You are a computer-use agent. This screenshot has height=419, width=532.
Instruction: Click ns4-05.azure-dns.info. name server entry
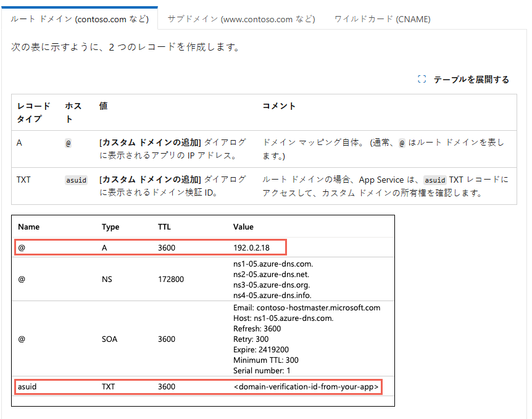coord(272,295)
